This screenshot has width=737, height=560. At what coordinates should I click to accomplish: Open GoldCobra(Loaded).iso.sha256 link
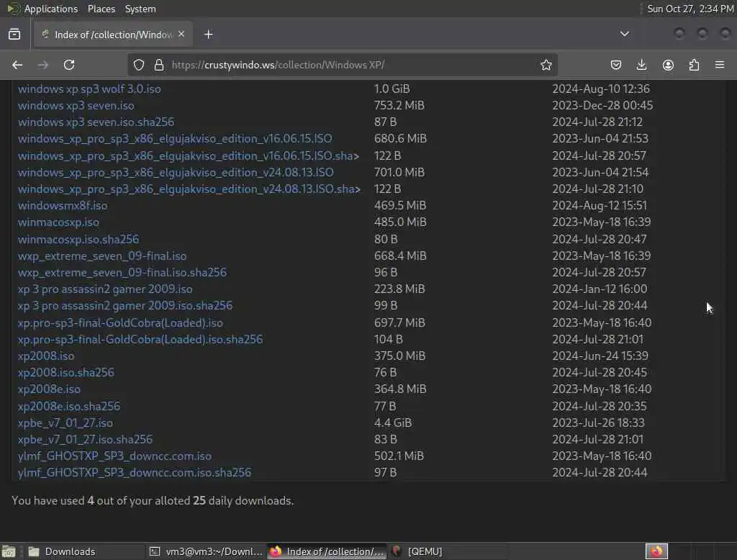[x=140, y=340]
